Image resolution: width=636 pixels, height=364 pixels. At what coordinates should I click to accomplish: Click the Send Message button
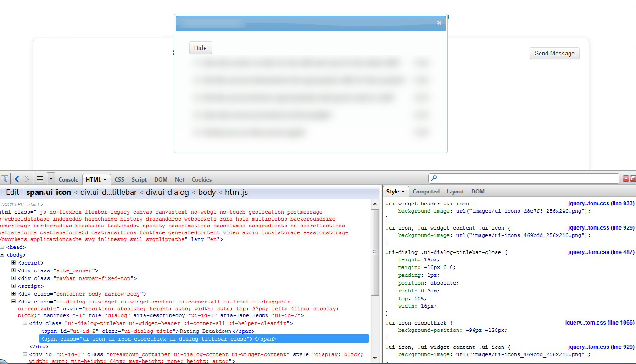[554, 53]
